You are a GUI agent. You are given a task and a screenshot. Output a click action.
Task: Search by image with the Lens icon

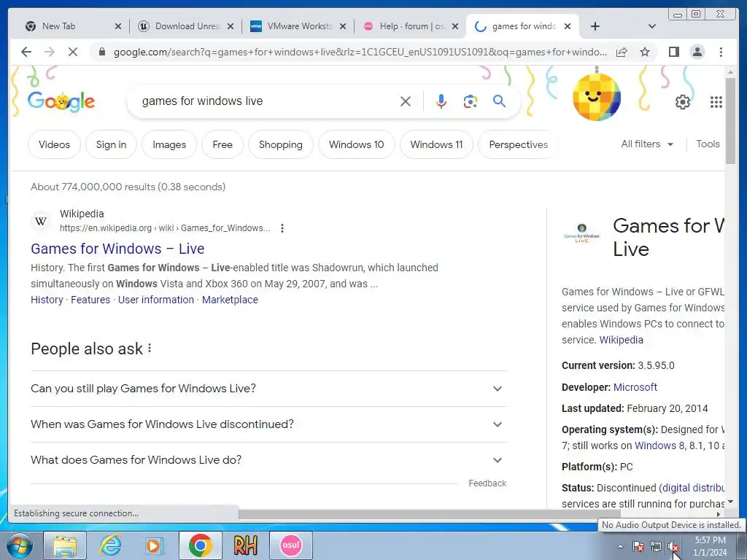point(471,101)
